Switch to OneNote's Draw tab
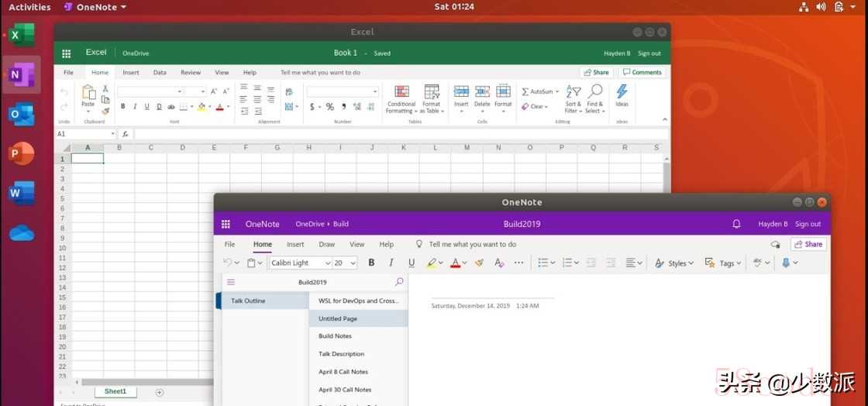 click(327, 244)
